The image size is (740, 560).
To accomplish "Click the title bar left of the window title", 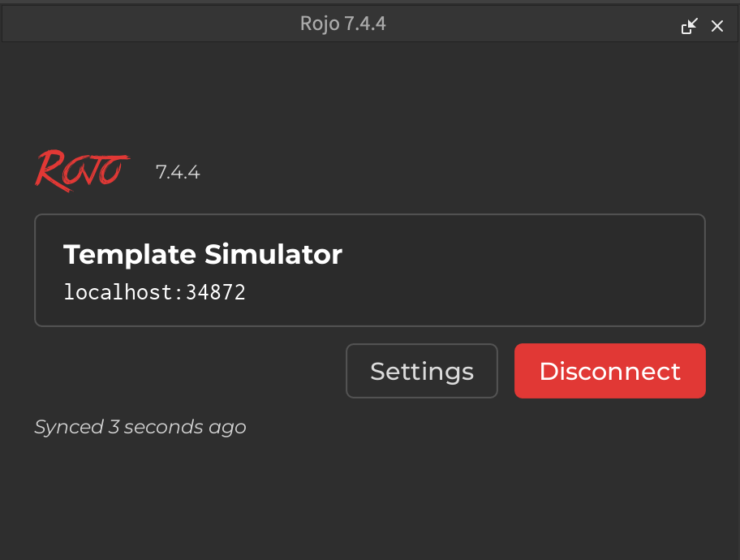I will pyautogui.click(x=146, y=24).
